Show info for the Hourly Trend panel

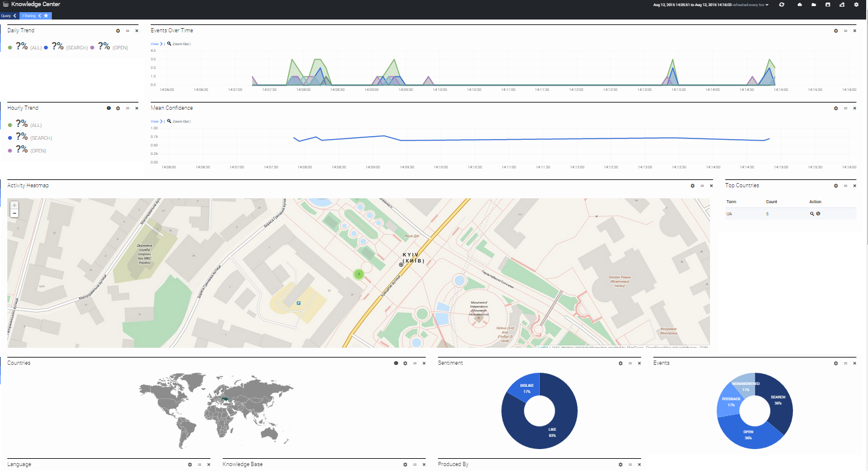click(x=109, y=108)
